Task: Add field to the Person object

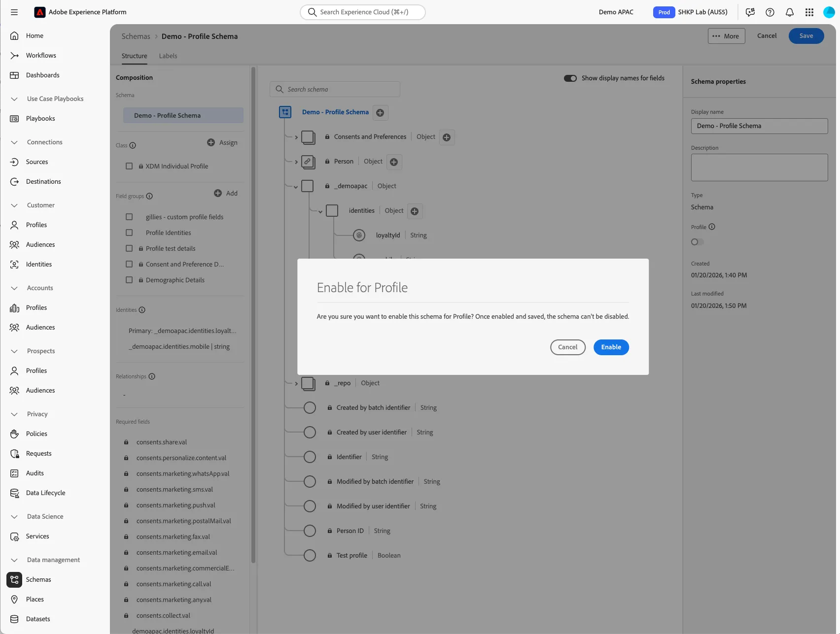Action: 394,162
